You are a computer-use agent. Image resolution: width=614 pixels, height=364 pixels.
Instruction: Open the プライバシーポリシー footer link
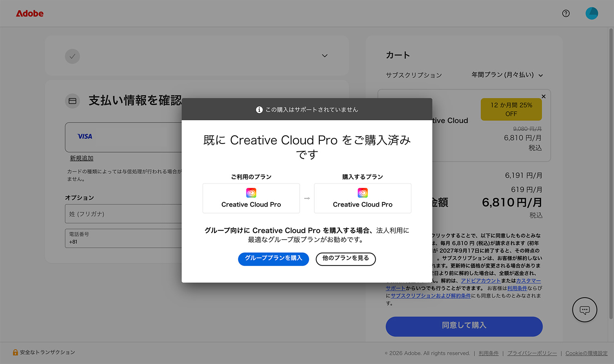point(532,353)
